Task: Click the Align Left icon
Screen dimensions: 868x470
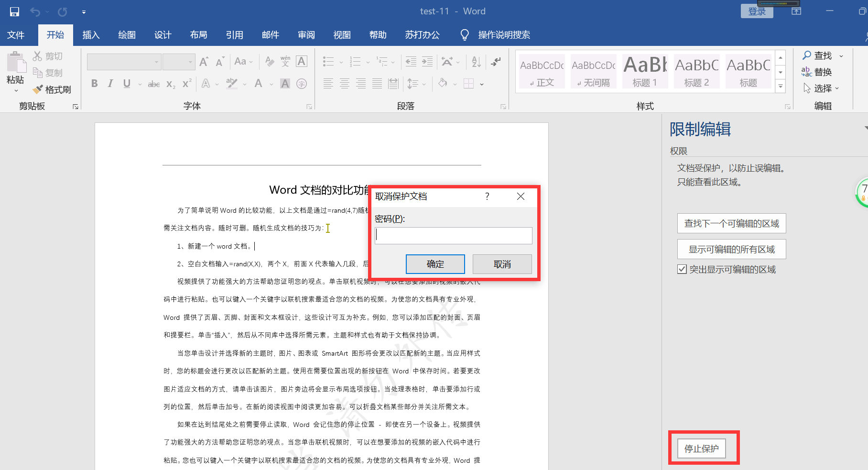Action: coord(328,84)
